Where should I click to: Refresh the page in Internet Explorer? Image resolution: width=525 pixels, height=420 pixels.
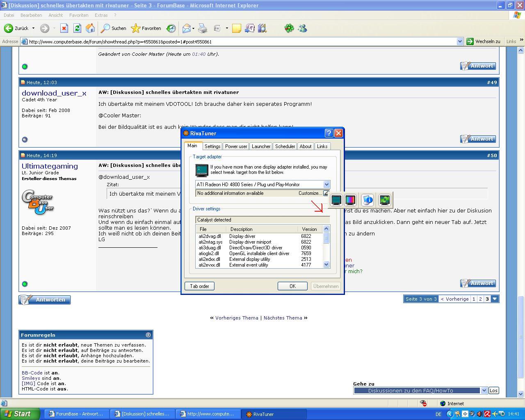77,28
